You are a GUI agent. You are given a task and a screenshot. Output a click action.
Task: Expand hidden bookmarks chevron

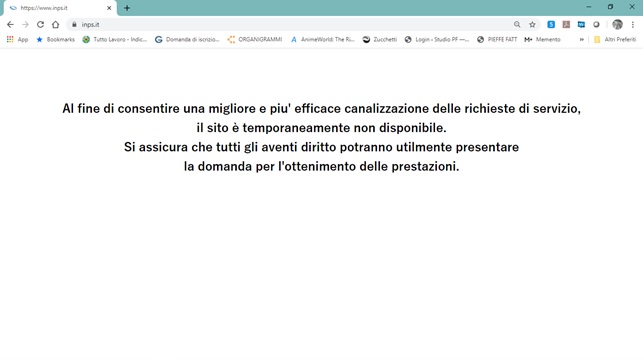582,39
